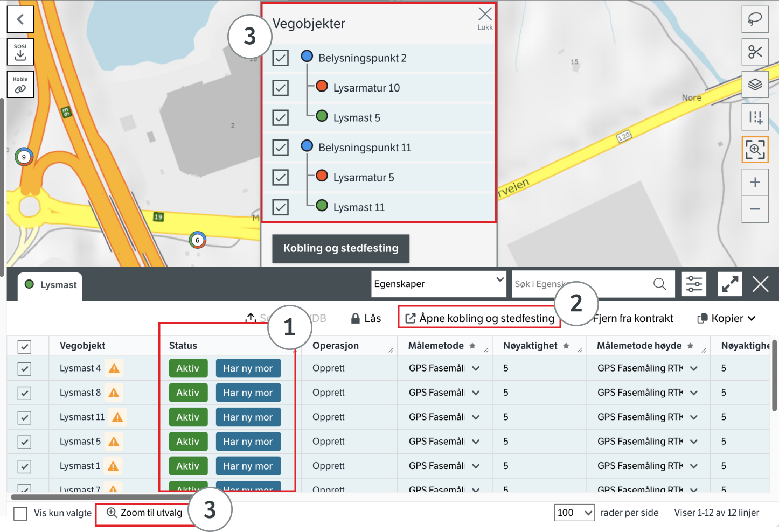Click the Koble link icon
Screen dimensions: 779x532
point(20,85)
